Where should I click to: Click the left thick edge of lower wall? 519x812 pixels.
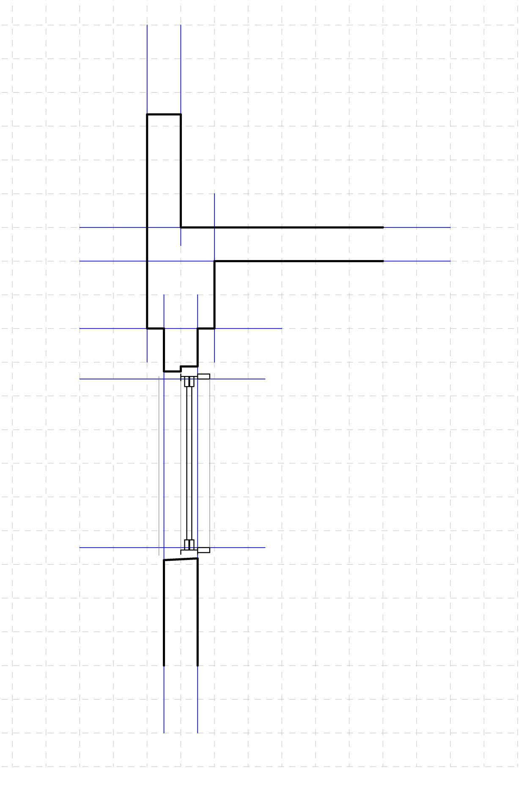coord(164,613)
